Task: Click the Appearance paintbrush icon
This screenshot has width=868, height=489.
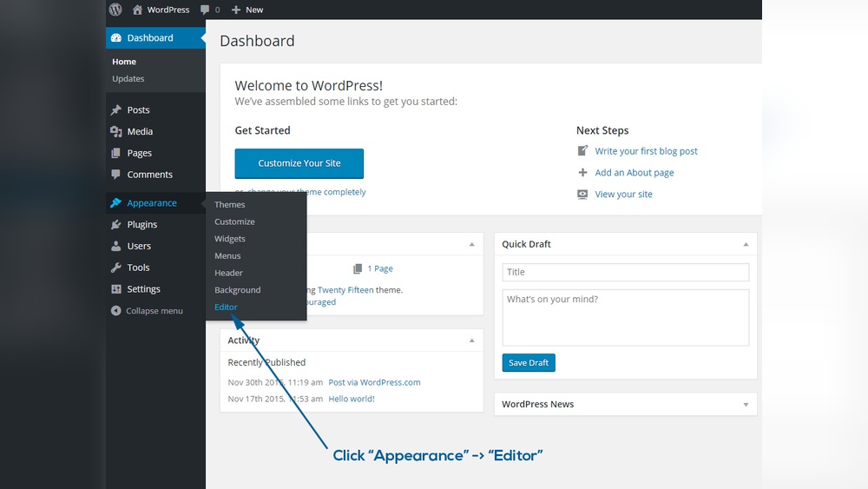Action: tap(115, 202)
